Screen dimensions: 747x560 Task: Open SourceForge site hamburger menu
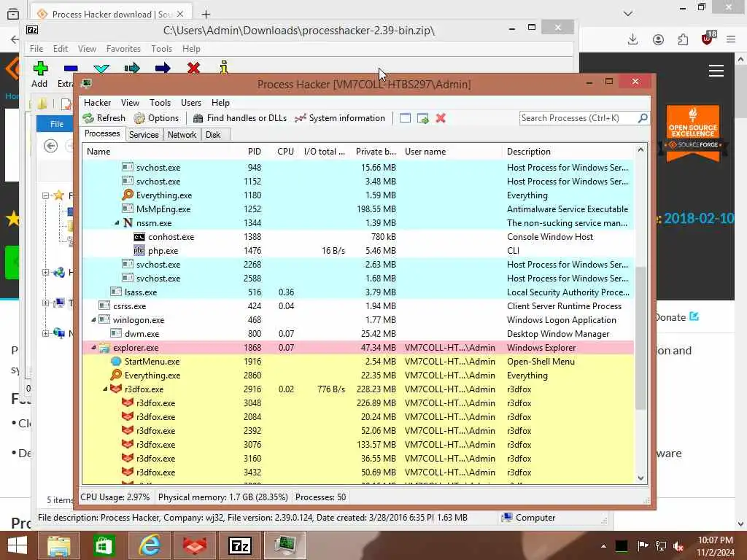point(716,71)
